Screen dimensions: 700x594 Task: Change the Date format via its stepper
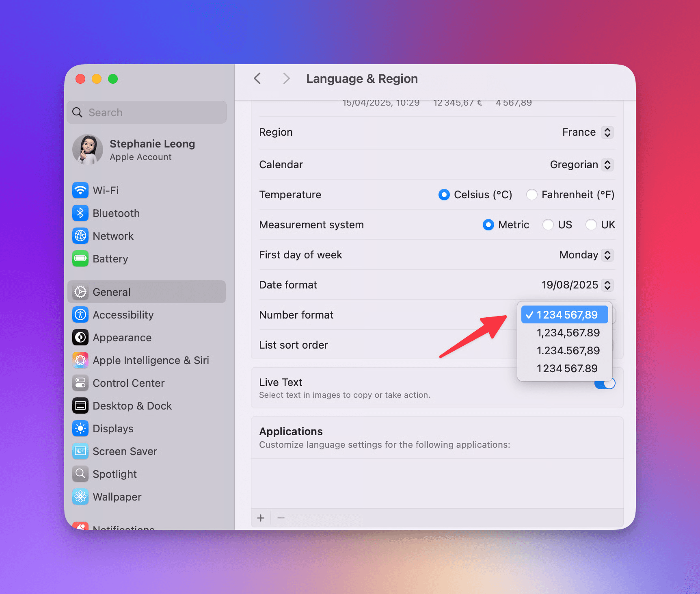(x=607, y=285)
